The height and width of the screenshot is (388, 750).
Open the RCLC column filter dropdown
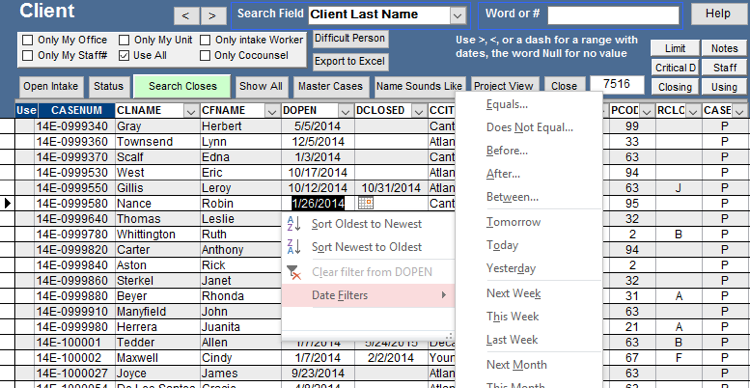[x=694, y=111]
